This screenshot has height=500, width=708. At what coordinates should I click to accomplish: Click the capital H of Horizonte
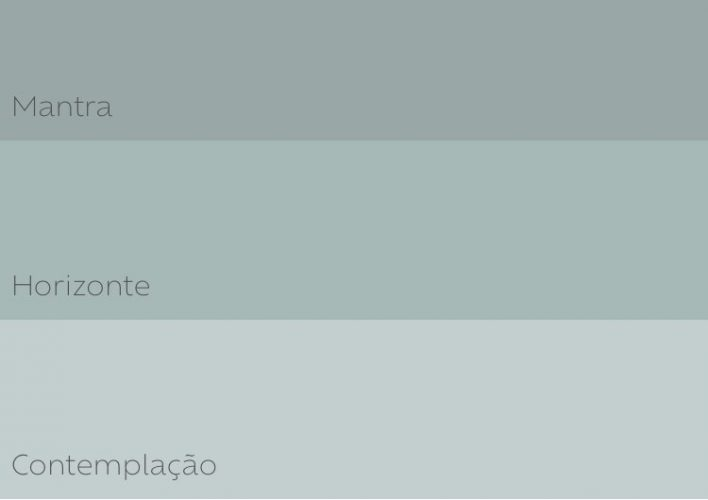[21, 286]
